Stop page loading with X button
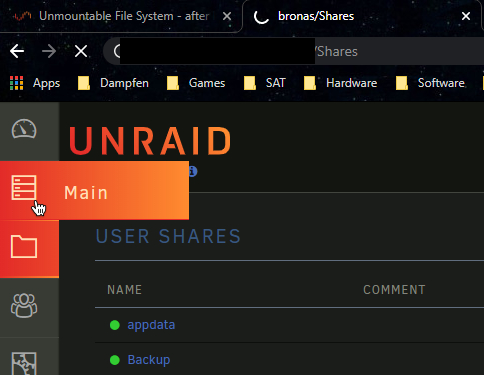 click(81, 51)
